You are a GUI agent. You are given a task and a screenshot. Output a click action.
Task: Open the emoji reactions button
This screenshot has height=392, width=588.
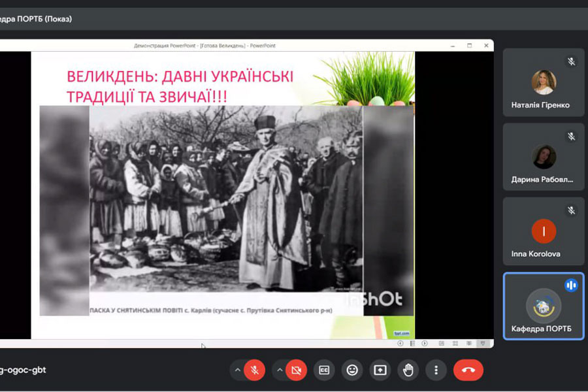pos(352,370)
